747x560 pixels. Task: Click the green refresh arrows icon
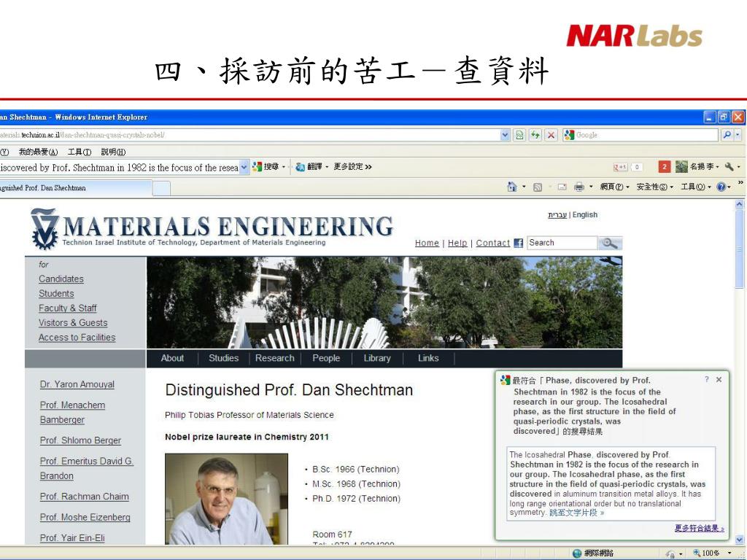[x=535, y=135]
